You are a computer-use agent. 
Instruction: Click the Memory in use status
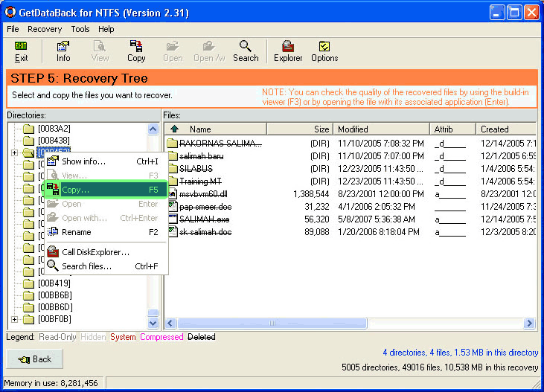click(x=51, y=383)
